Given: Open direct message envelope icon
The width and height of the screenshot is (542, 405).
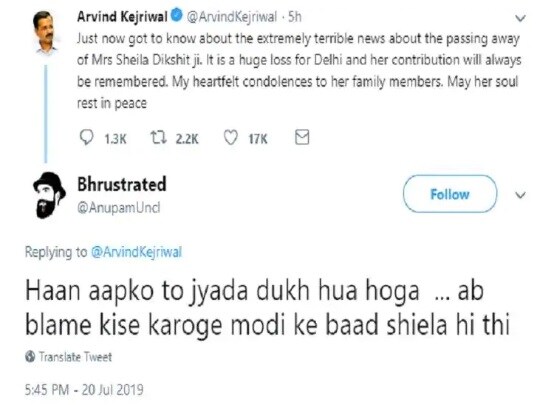Looking at the screenshot, I should (x=302, y=137).
